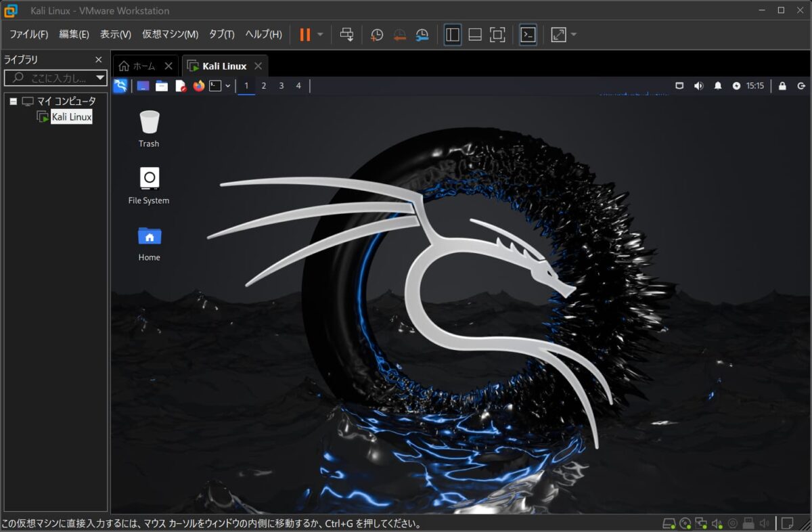Open the stretch guest display dropdown
The width and height of the screenshot is (812, 532).
573,35
